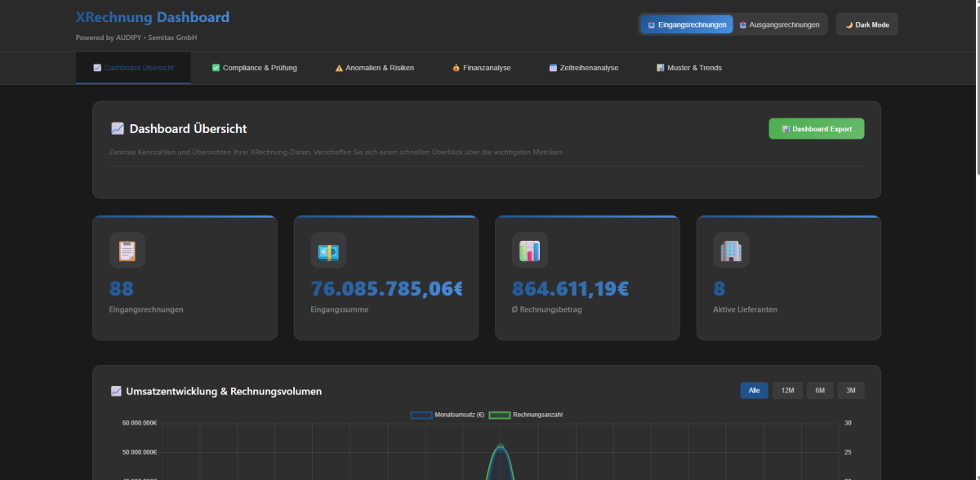Toggle Monatsumsatz (€) legend color box
980x480 pixels.
[x=421, y=416]
